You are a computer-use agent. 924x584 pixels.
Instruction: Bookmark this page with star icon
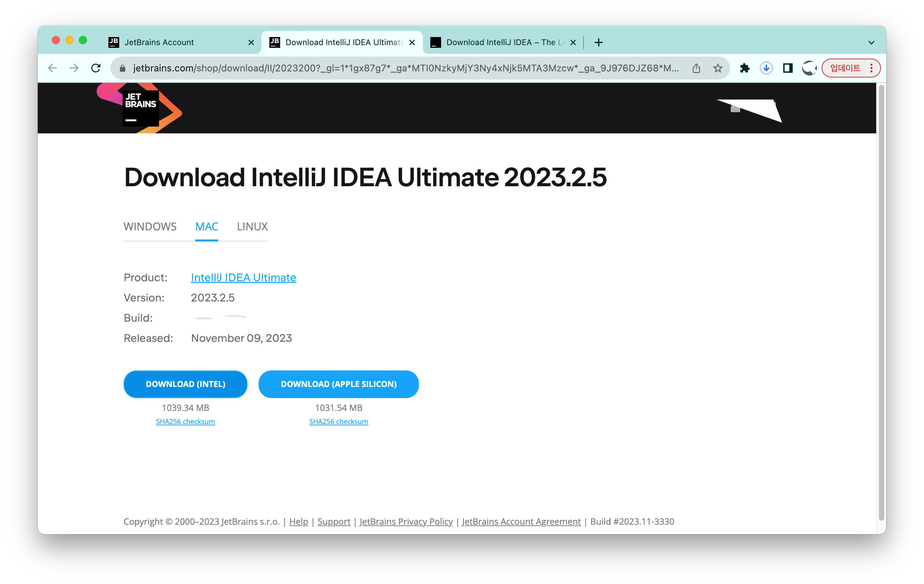(718, 68)
